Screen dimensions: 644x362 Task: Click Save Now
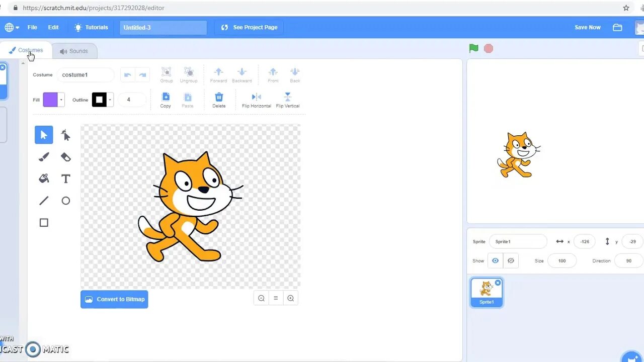click(x=588, y=27)
